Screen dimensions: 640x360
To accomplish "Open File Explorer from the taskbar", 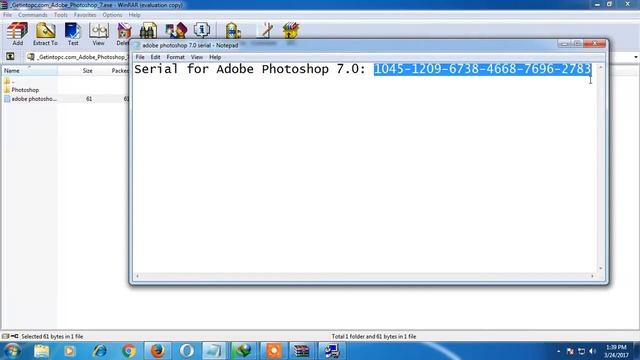I will (41, 351).
